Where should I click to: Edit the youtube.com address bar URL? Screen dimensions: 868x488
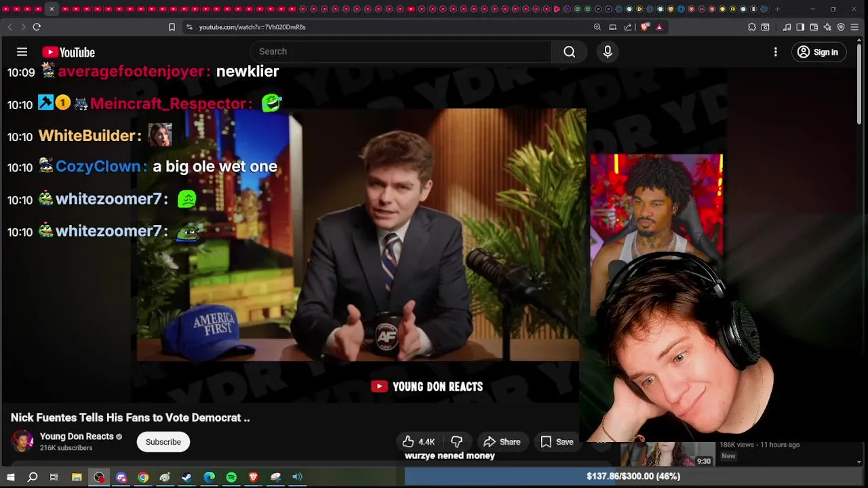coord(252,27)
